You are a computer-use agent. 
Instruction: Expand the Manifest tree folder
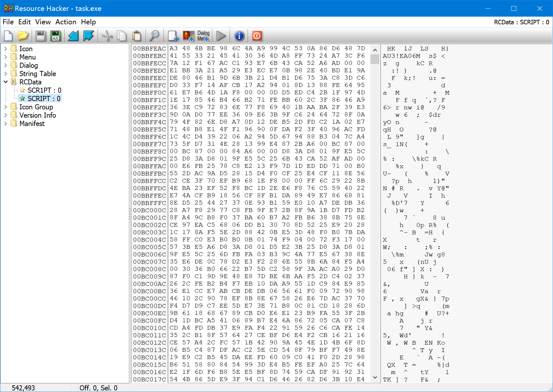coord(5,123)
